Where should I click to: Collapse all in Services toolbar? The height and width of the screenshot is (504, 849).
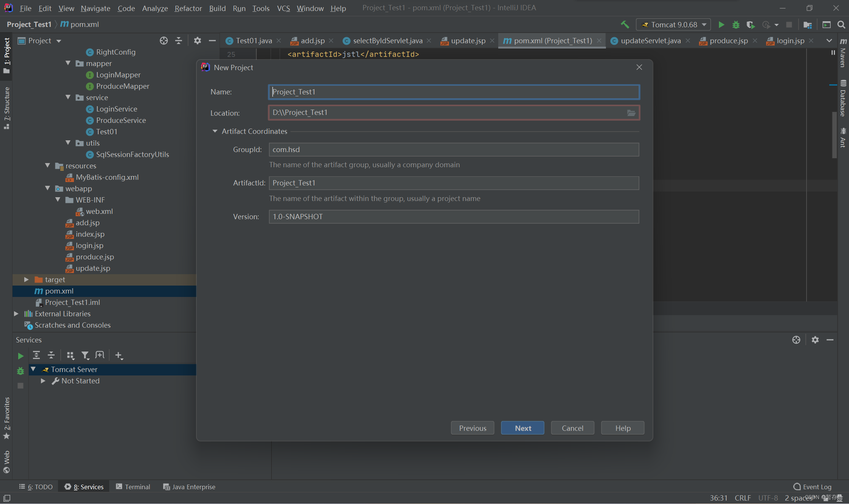point(51,355)
